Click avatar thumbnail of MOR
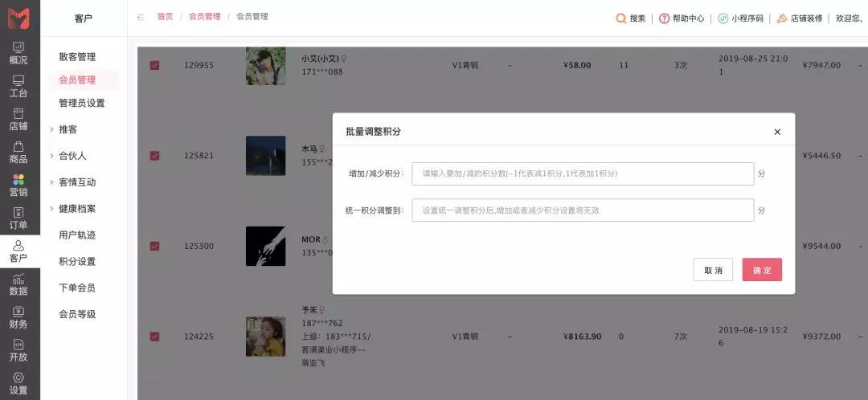 pos(266,247)
